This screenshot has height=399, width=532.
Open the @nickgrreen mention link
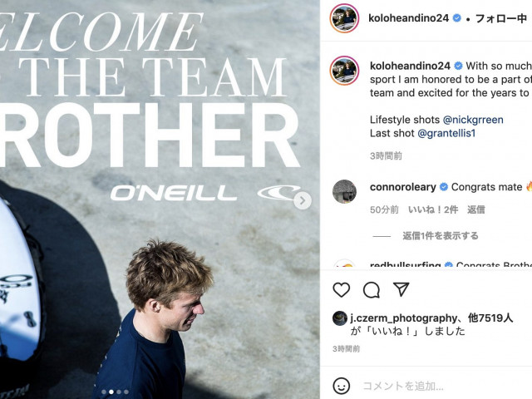[x=473, y=120]
